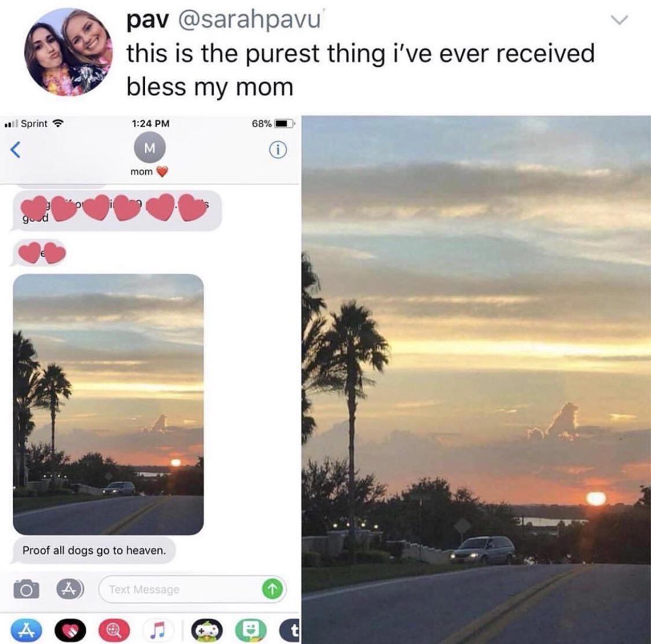Open the green sticker face app
Screen dimensions: 651x644
[251, 630]
